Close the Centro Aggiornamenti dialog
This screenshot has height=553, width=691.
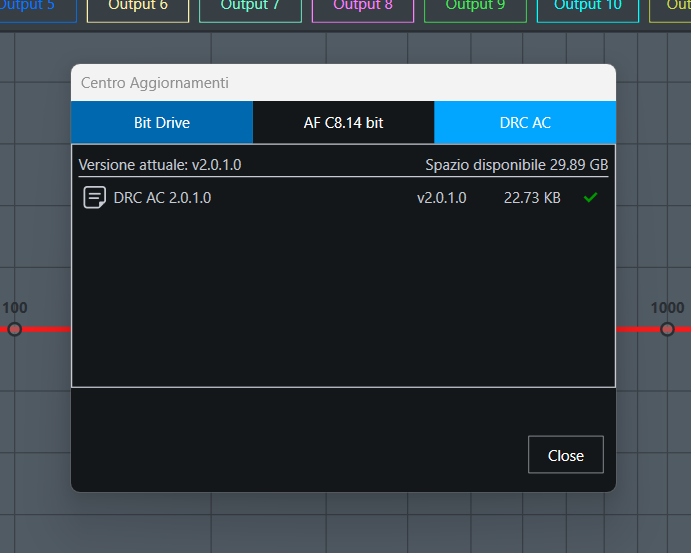pos(566,455)
